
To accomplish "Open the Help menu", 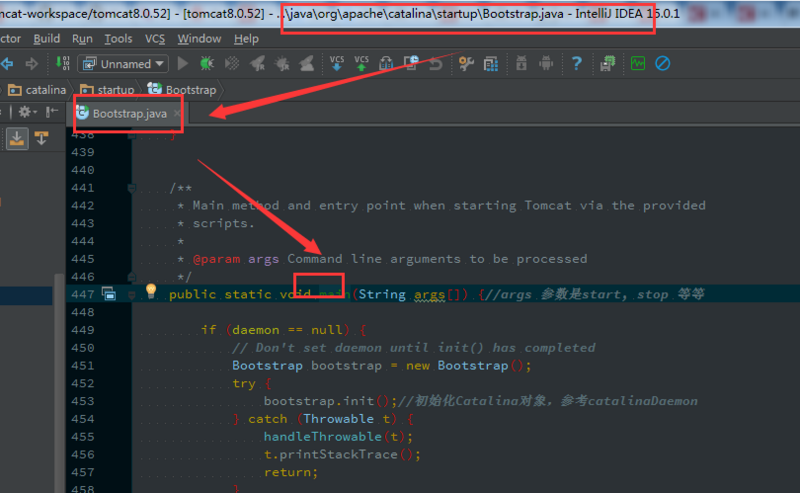I will [x=246, y=39].
